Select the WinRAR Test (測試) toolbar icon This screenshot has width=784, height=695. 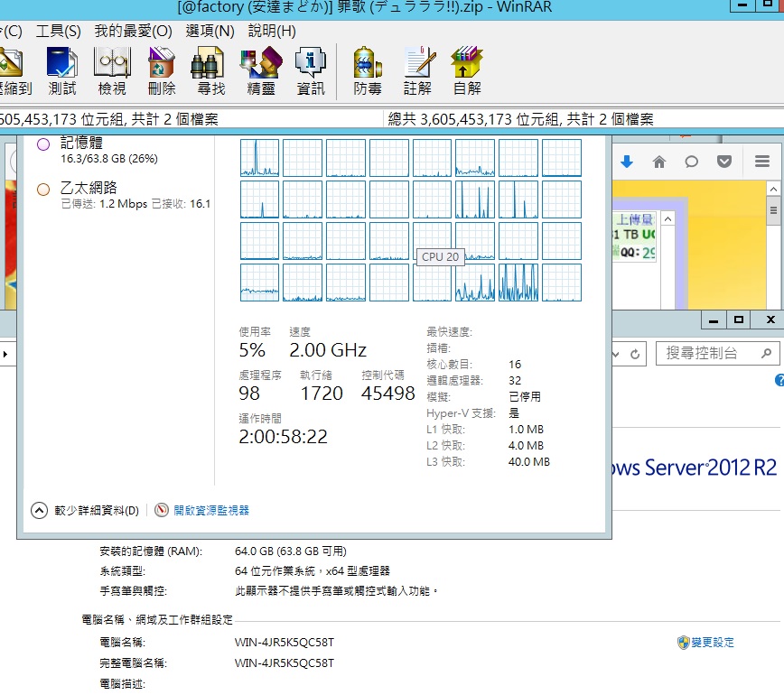61,70
